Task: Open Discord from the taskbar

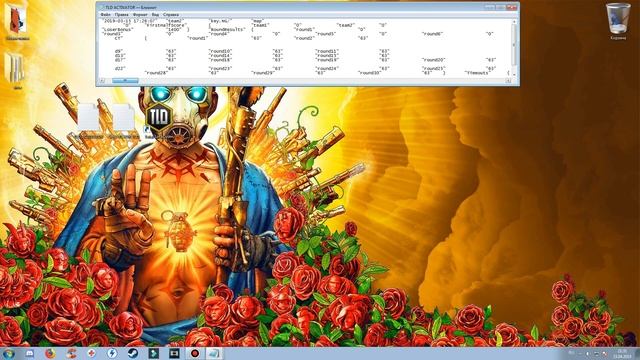Action: [30, 353]
